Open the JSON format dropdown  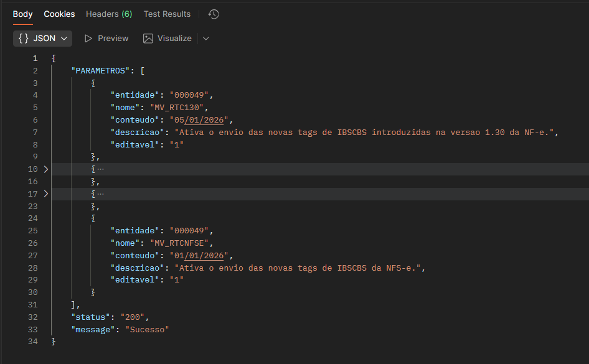point(42,39)
